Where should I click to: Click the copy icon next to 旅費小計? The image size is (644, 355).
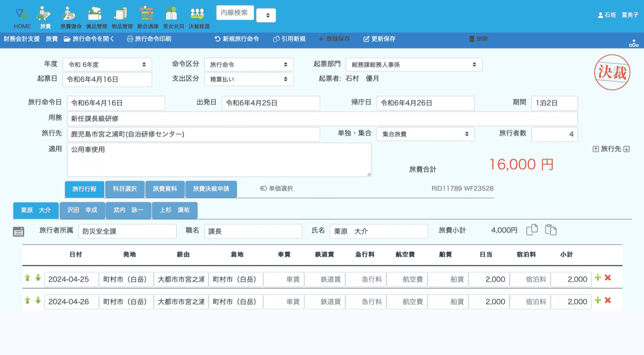point(532,230)
